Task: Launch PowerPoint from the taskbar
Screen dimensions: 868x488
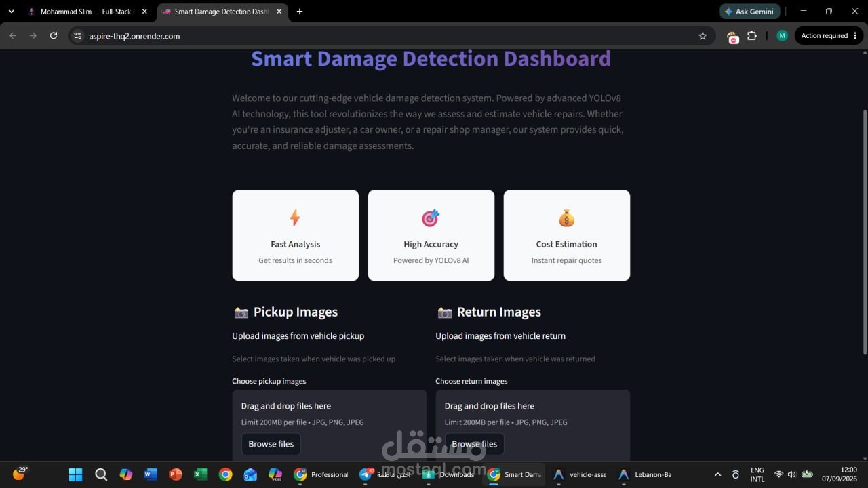Action: click(176, 474)
